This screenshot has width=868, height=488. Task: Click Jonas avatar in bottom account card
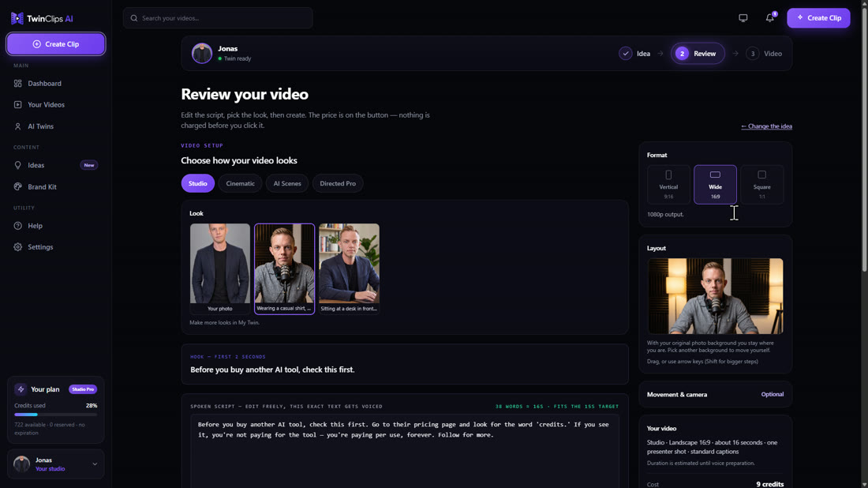click(21, 464)
